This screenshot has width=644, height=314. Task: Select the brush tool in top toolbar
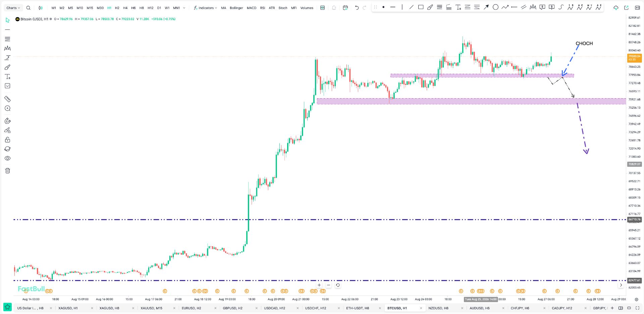430,7
